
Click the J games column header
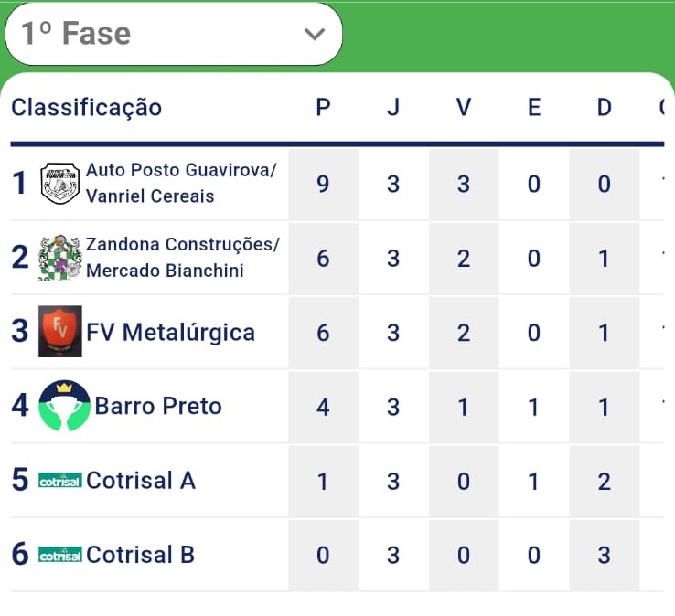click(393, 107)
